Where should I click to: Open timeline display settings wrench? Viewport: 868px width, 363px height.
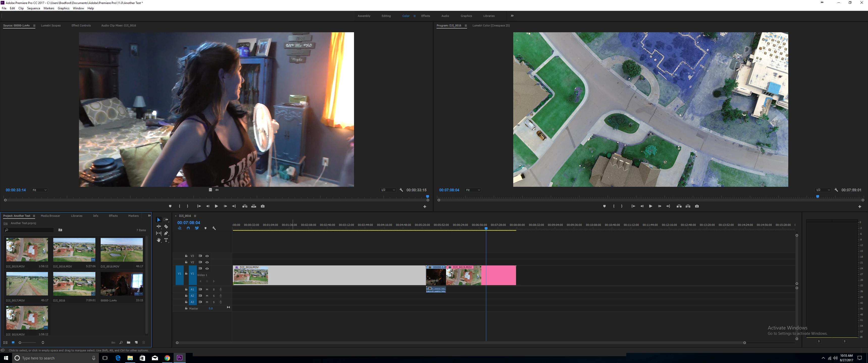pos(214,228)
